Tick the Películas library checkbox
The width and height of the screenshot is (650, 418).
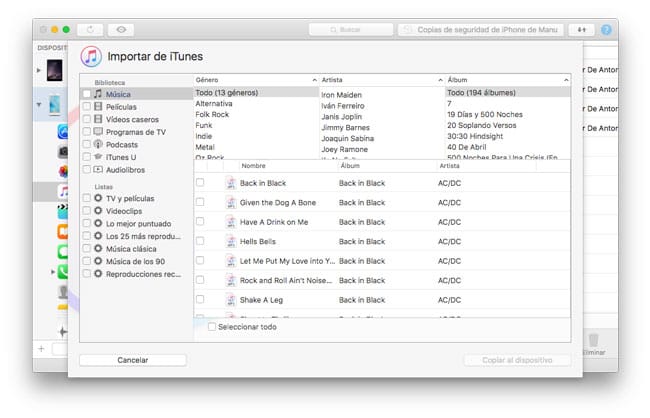click(87, 107)
